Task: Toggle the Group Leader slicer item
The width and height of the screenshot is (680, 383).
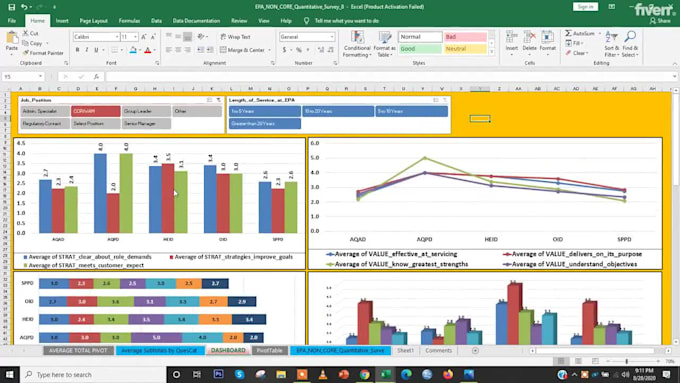Action: click(146, 111)
